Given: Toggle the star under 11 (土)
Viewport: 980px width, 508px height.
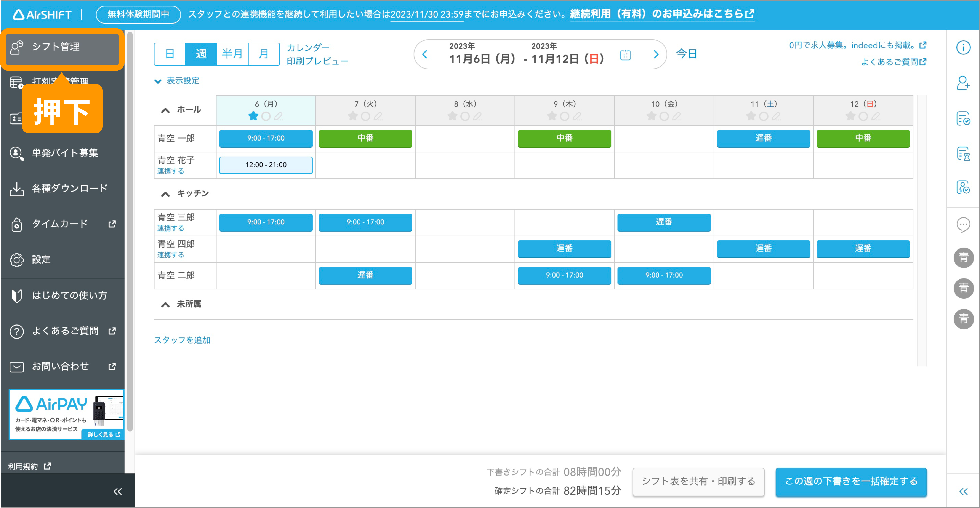Looking at the screenshot, I should (x=751, y=116).
